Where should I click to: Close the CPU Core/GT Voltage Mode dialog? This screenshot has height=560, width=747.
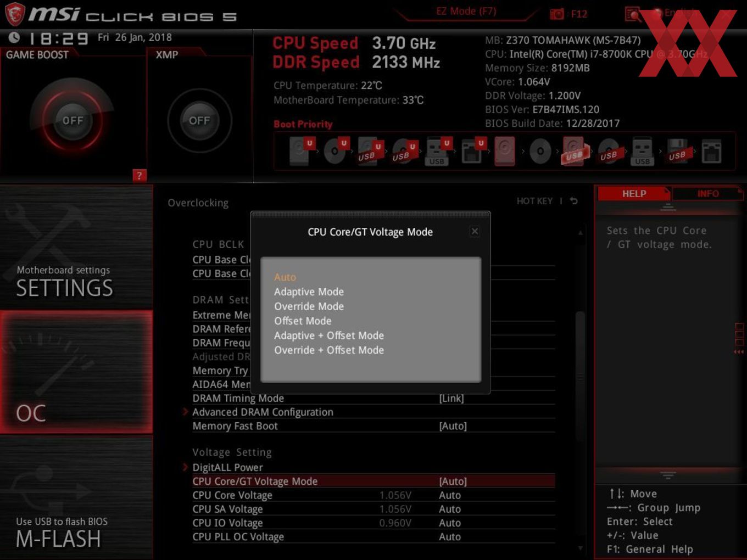point(475,232)
